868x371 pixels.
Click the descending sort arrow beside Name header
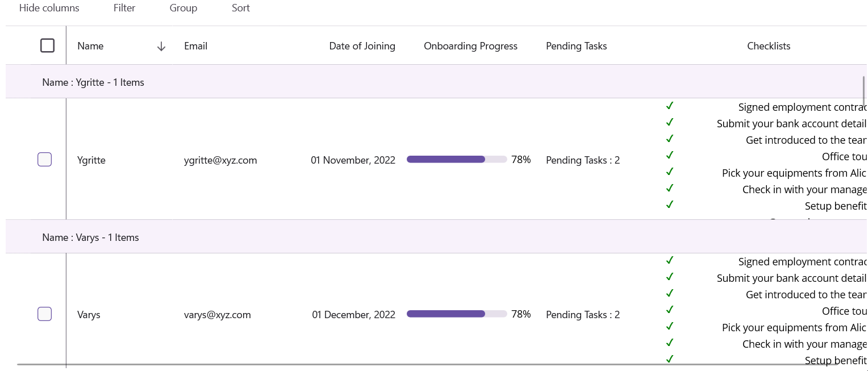[x=161, y=46]
